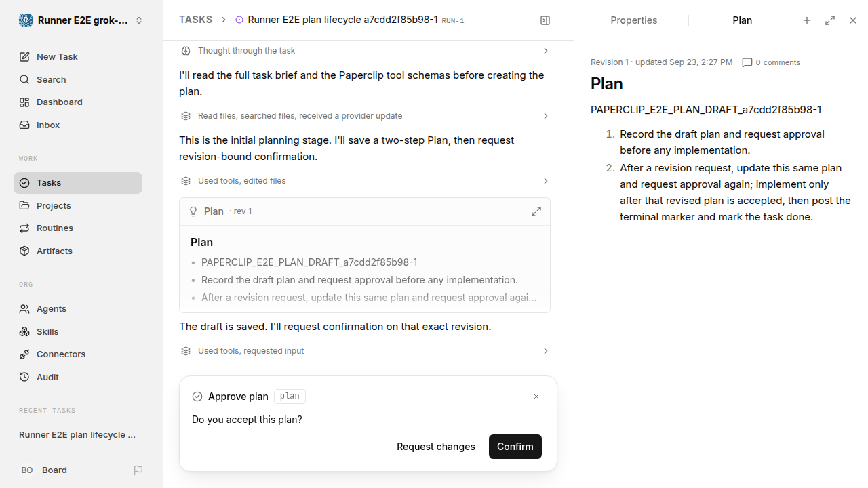Open the Connectors plug icon
This screenshot has height=488, width=868.
tap(24, 354)
